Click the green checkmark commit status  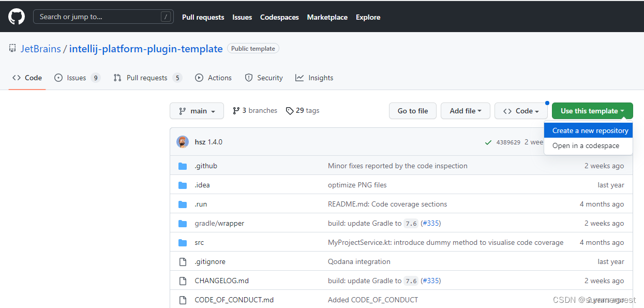pos(488,141)
